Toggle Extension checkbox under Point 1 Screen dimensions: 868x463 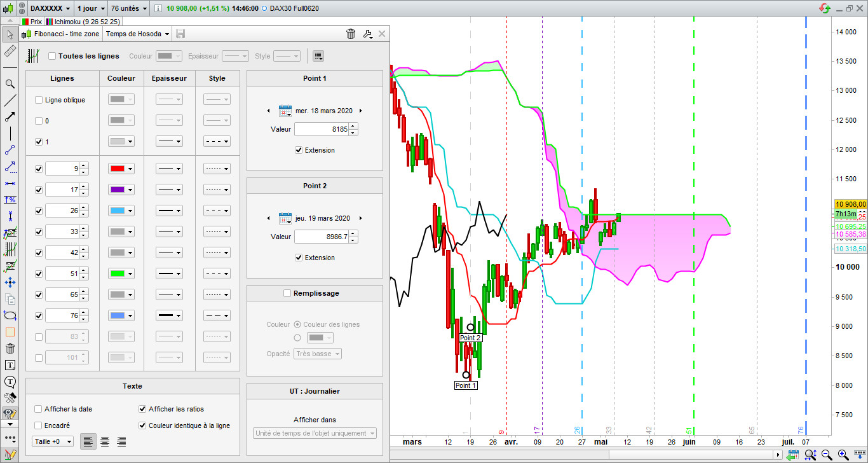tap(299, 150)
